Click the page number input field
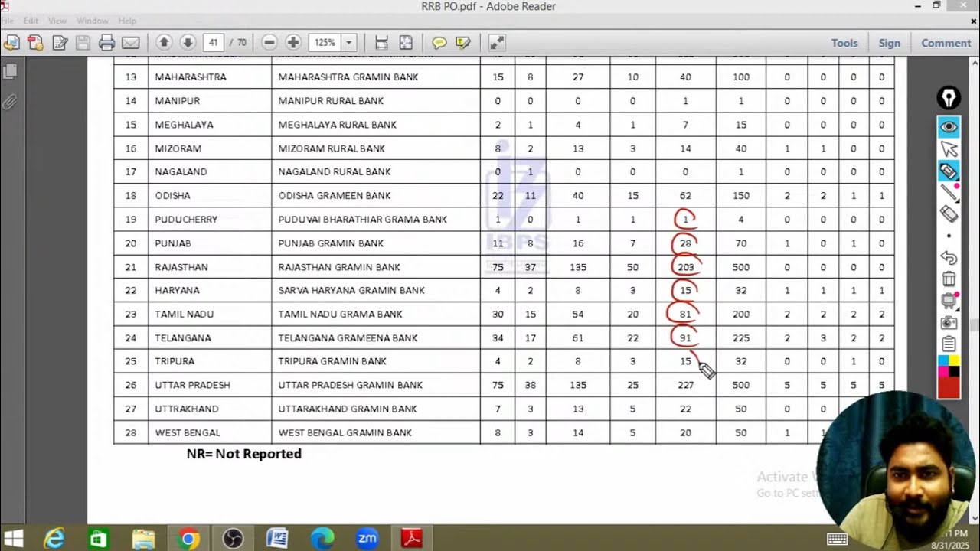The width and height of the screenshot is (980, 551). pos(214,43)
